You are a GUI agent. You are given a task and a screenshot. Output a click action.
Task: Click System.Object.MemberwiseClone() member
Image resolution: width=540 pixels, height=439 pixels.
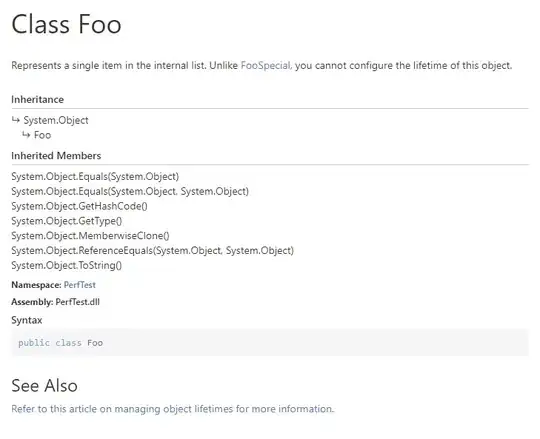click(90, 236)
